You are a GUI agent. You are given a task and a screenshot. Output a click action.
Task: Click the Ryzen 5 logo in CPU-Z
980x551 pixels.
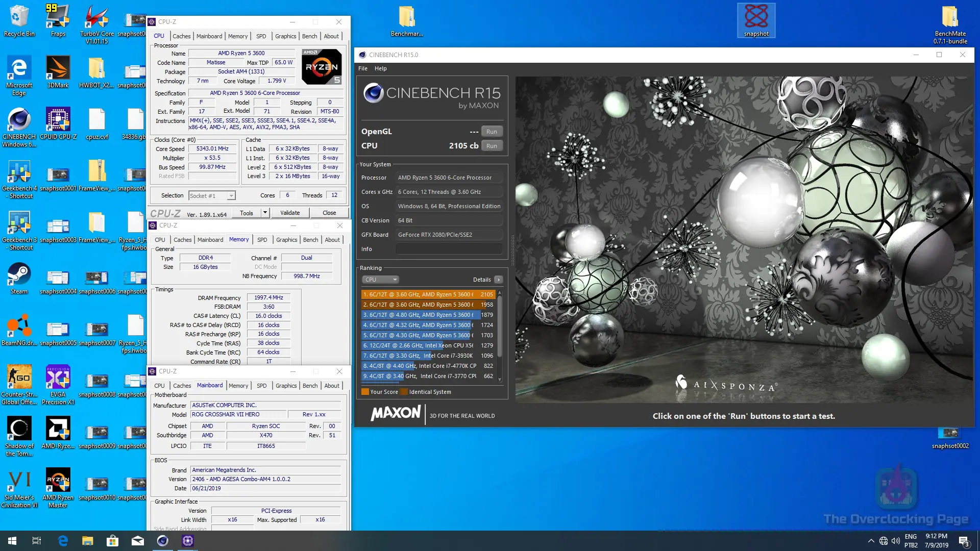[322, 67]
